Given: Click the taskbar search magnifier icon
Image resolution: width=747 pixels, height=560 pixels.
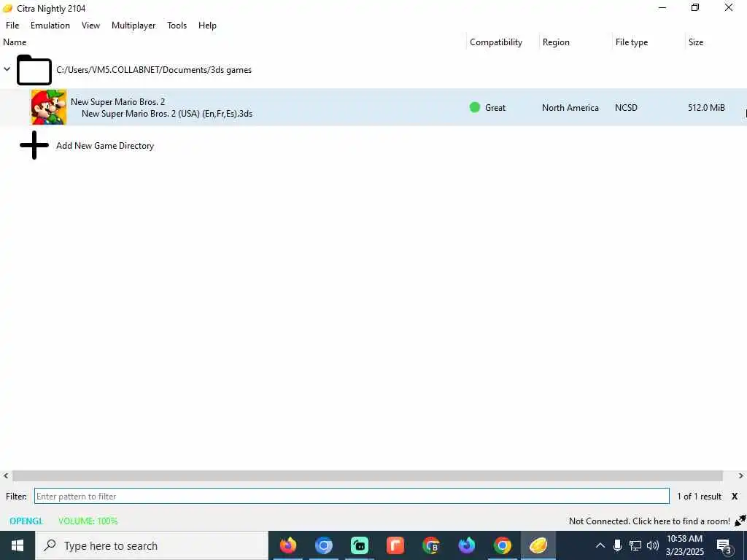Looking at the screenshot, I should coord(50,545).
